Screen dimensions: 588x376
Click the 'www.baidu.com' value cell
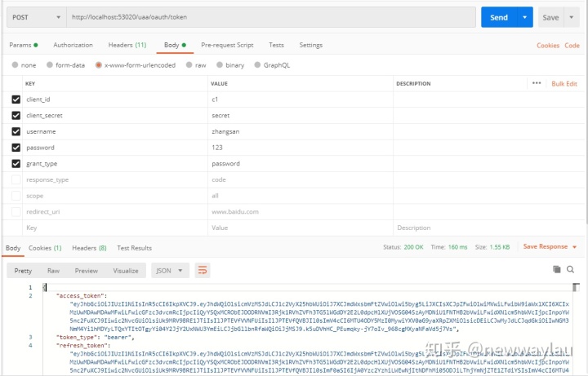(x=300, y=211)
